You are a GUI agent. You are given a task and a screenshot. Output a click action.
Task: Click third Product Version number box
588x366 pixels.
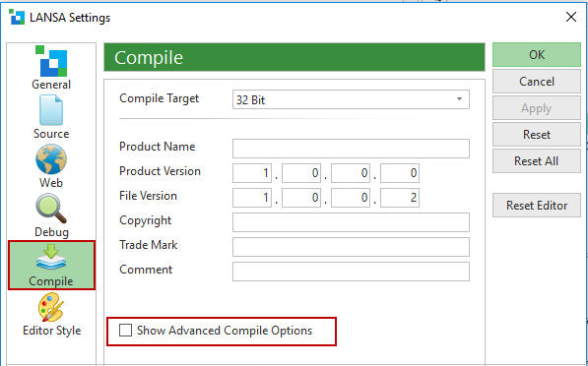(x=351, y=173)
